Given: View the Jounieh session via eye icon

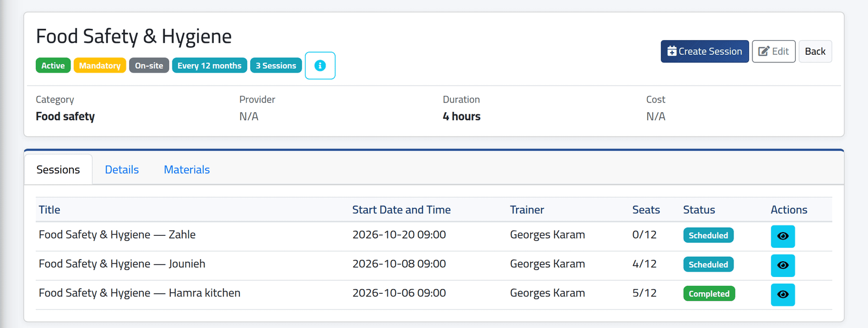Looking at the screenshot, I should (x=783, y=266).
